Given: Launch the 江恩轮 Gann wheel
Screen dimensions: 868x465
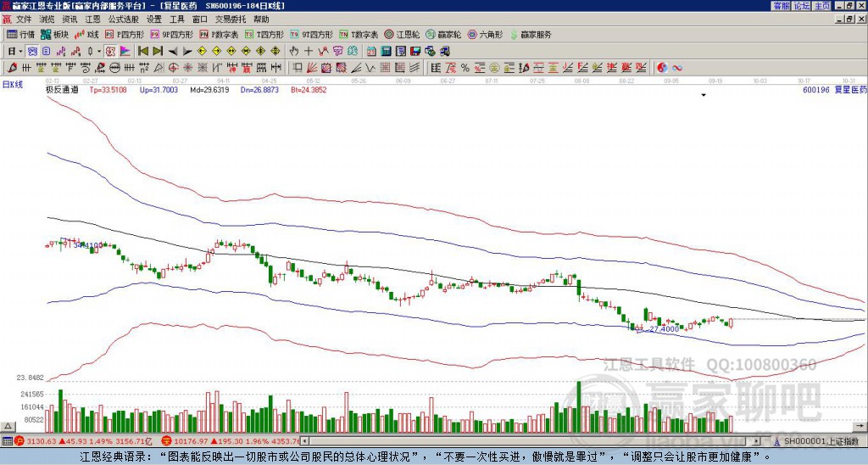Looking at the screenshot, I should point(402,34).
